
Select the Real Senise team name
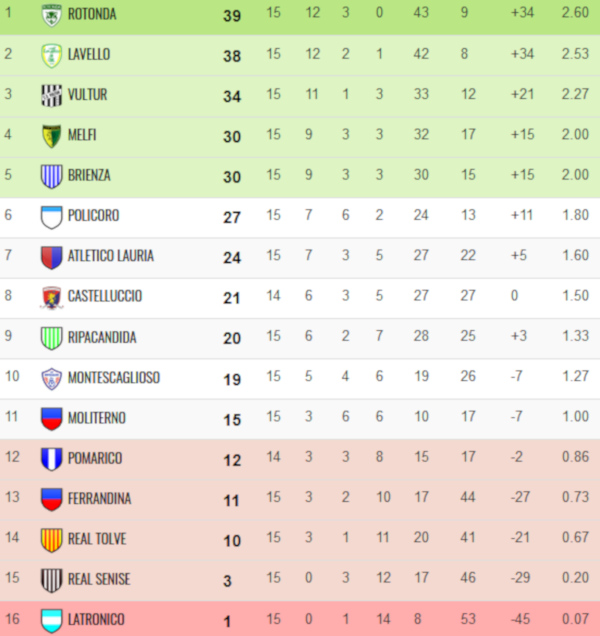click(x=99, y=579)
